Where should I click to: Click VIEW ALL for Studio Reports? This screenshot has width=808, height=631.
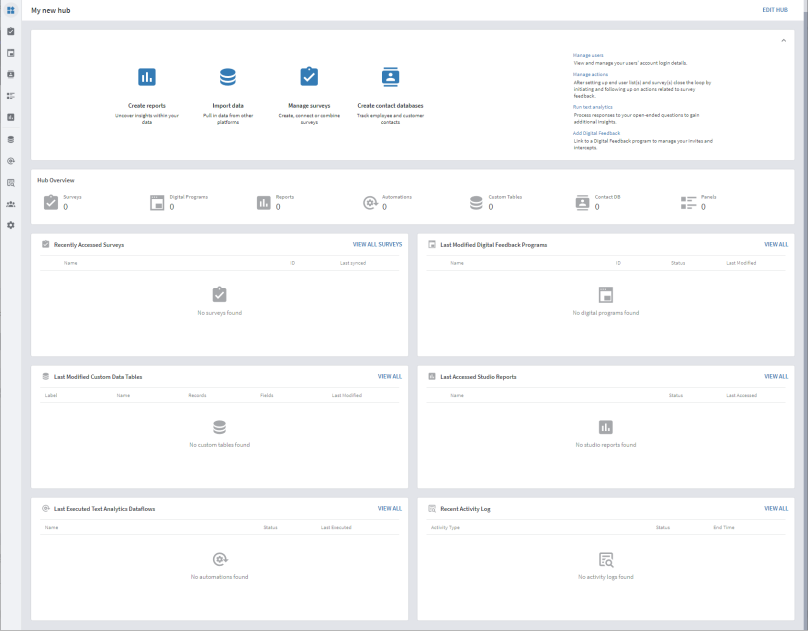click(x=776, y=377)
